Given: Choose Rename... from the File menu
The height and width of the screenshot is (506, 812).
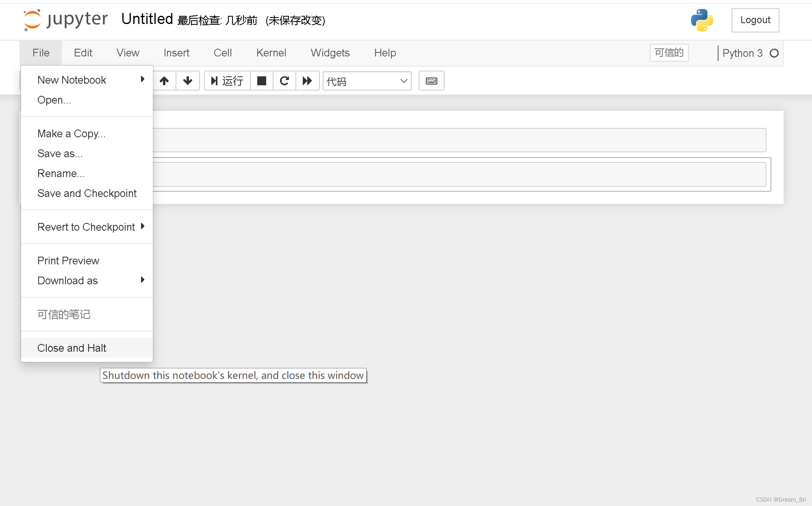Looking at the screenshot, I should [87, 173].
